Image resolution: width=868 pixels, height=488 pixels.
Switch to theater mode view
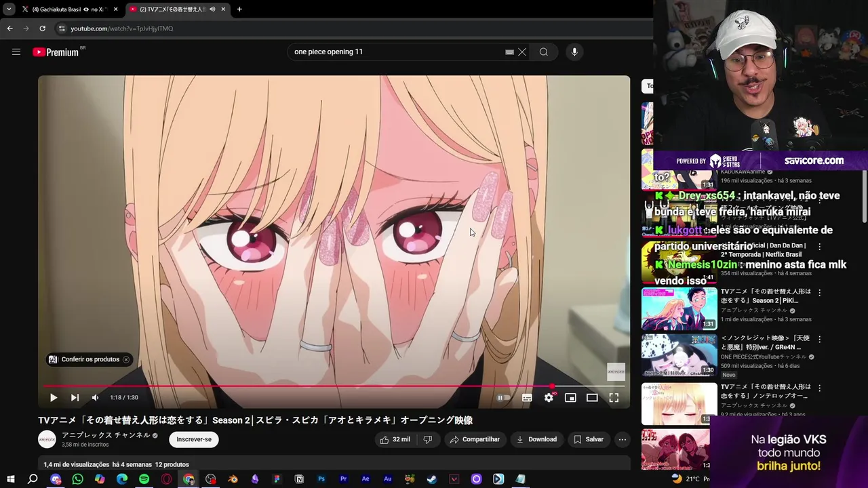click(592, 398)
